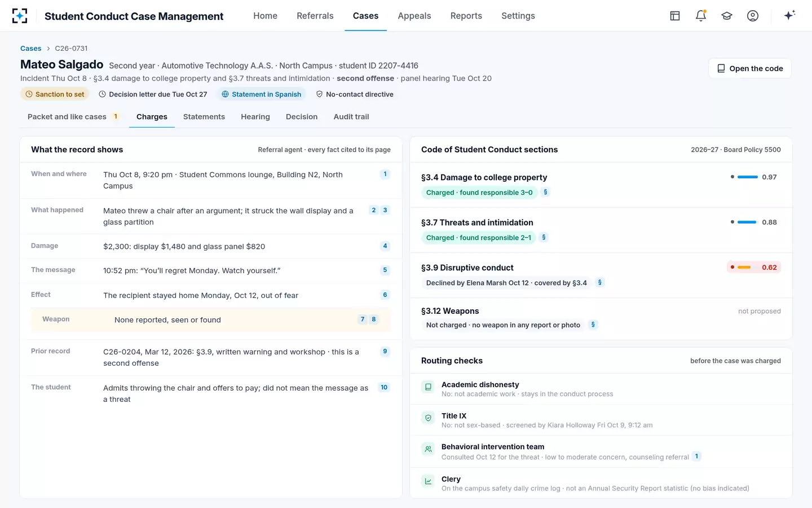
Task: Open page citation 10 in The student row
Action: click(x=384, y=388)
